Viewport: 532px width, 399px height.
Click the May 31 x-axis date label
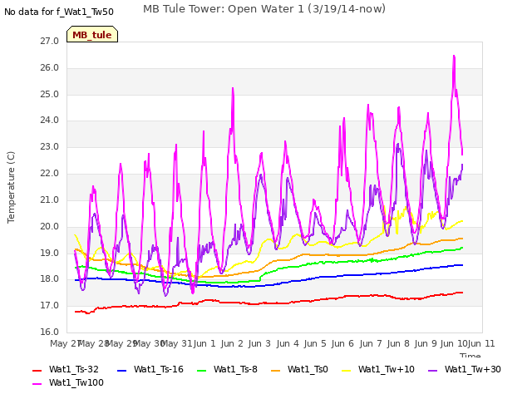[177, 343]
